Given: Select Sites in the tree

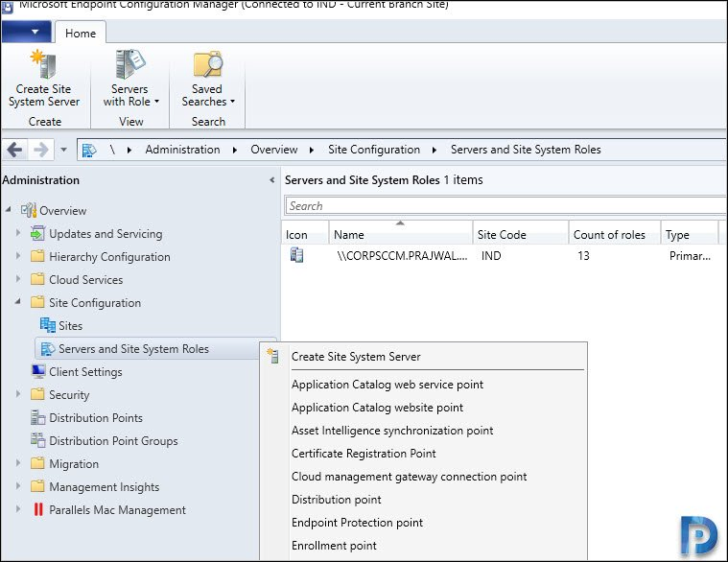Looking at the screenshot, I should [x=71, y=326].
